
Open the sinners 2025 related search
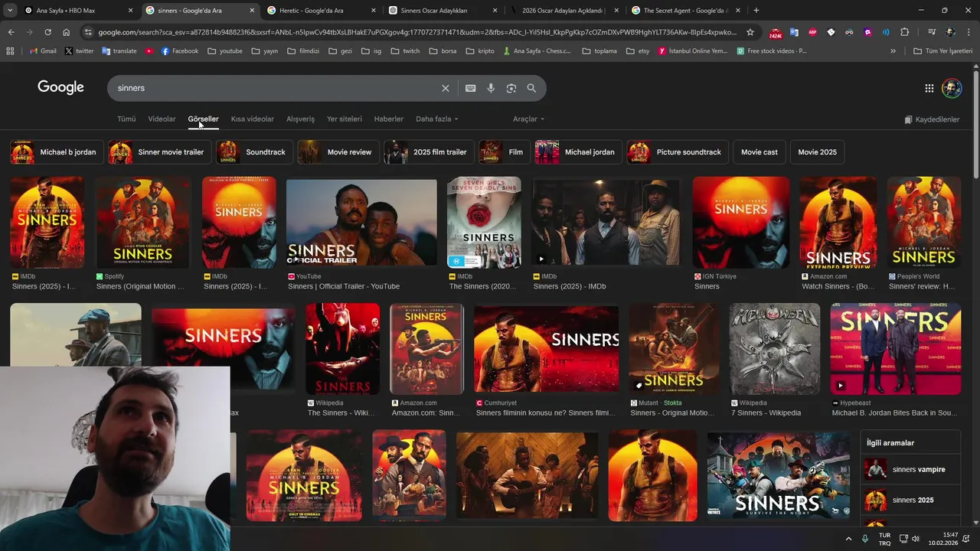(910, 500)
